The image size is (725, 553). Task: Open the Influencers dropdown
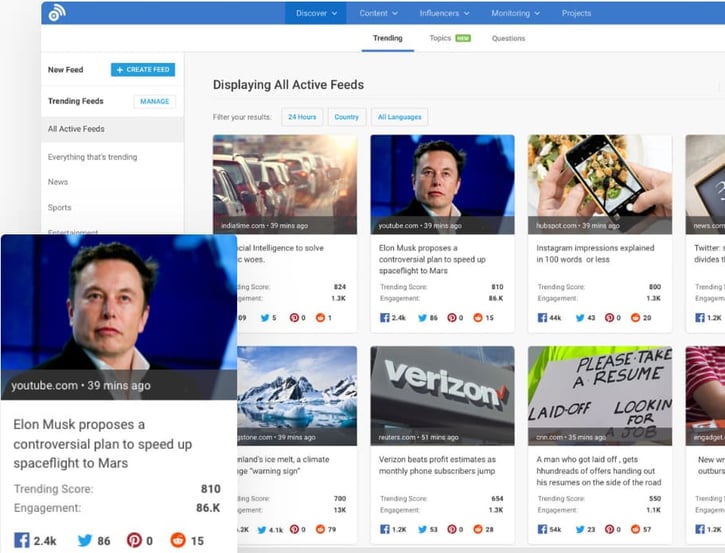click(444, 13)
